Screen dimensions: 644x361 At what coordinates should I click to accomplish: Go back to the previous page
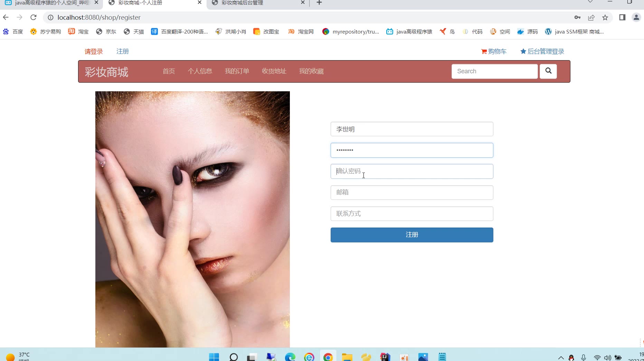pos(6,17)
